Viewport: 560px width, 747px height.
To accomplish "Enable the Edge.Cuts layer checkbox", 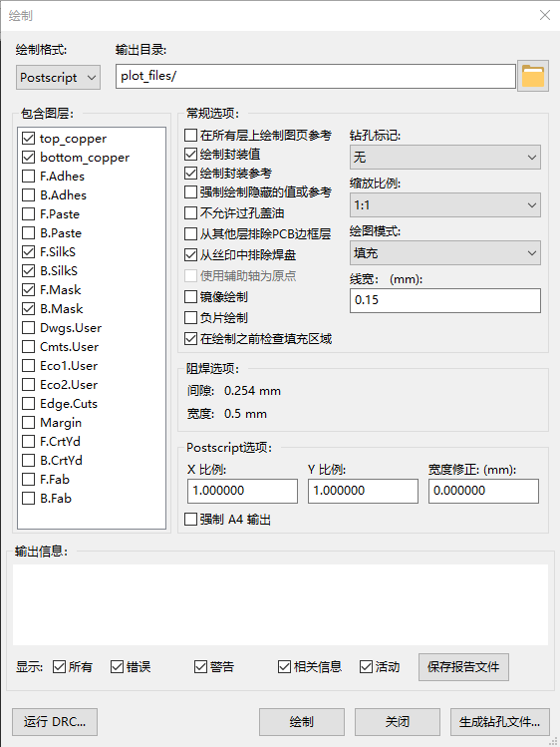I will click(x=29, y=404).
